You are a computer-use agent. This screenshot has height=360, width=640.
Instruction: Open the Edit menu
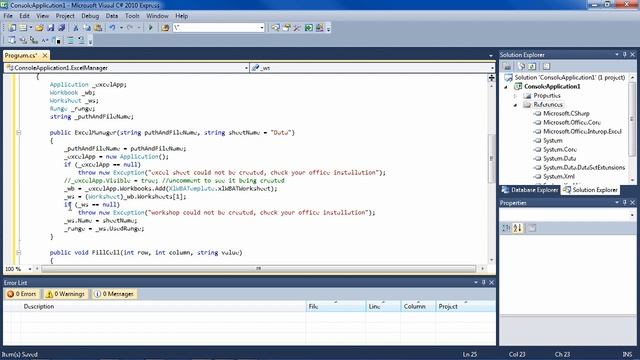[24, 16]
